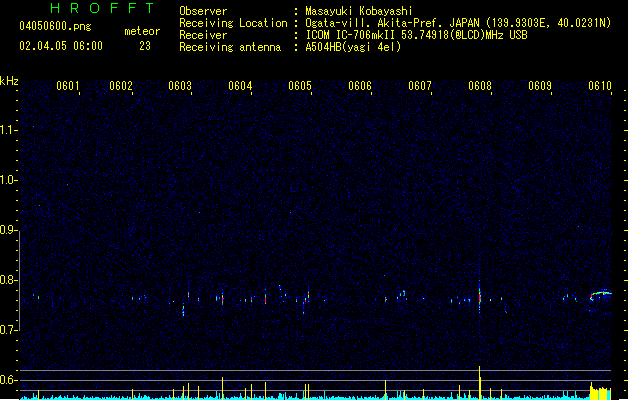Click the 0.7 kHz axis label

(x=8, y=330)
